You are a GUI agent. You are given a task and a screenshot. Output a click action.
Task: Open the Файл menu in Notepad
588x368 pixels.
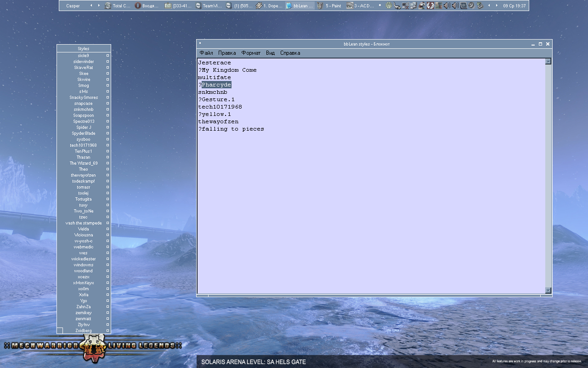tap(206, 53)
